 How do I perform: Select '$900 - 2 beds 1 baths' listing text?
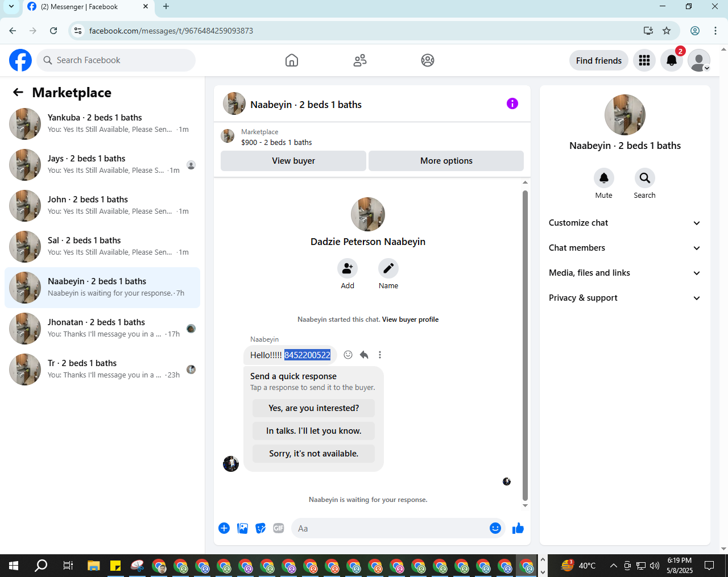click(276, 143)
